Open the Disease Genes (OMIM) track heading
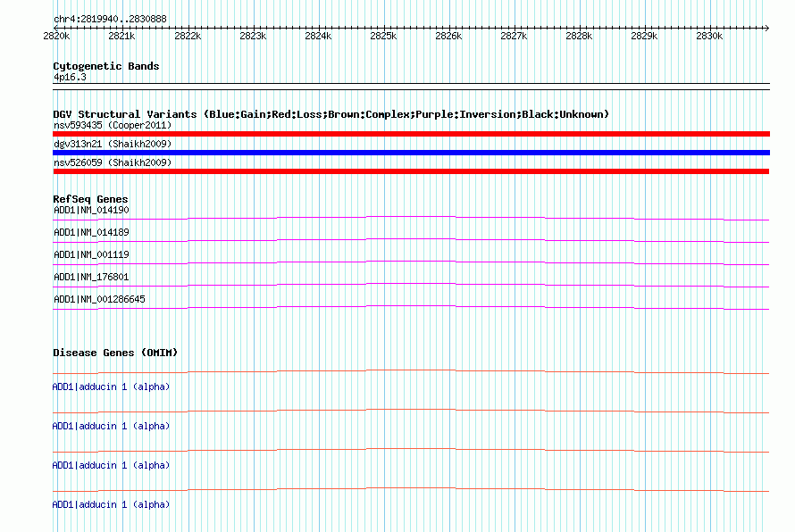This screenshot has width=795, height=532. (x=115, y=353)
